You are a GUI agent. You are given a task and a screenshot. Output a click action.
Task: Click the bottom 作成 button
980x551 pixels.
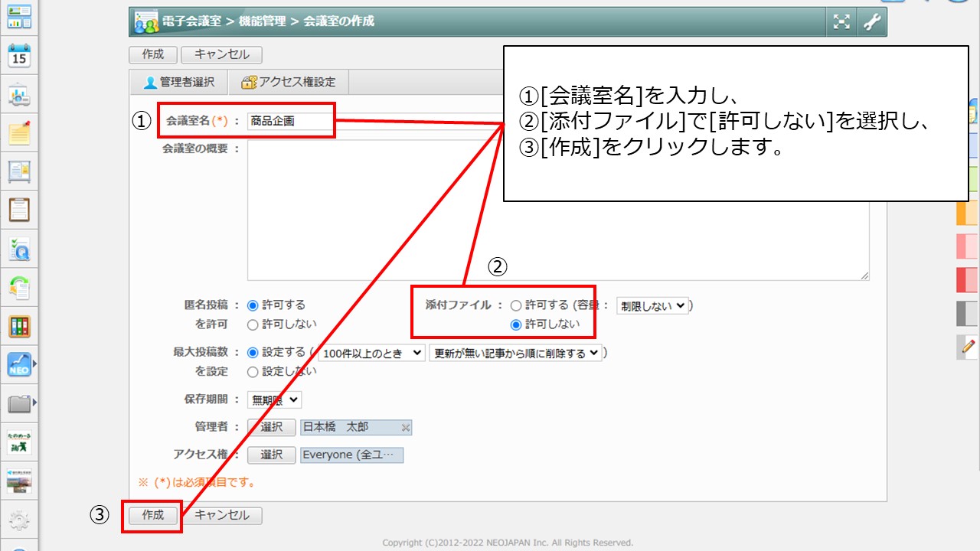coord(153,516)
